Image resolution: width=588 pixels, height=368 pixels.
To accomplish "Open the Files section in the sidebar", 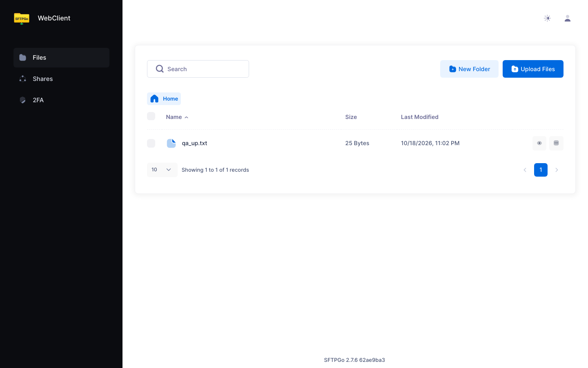I will [x=61, y=58].
